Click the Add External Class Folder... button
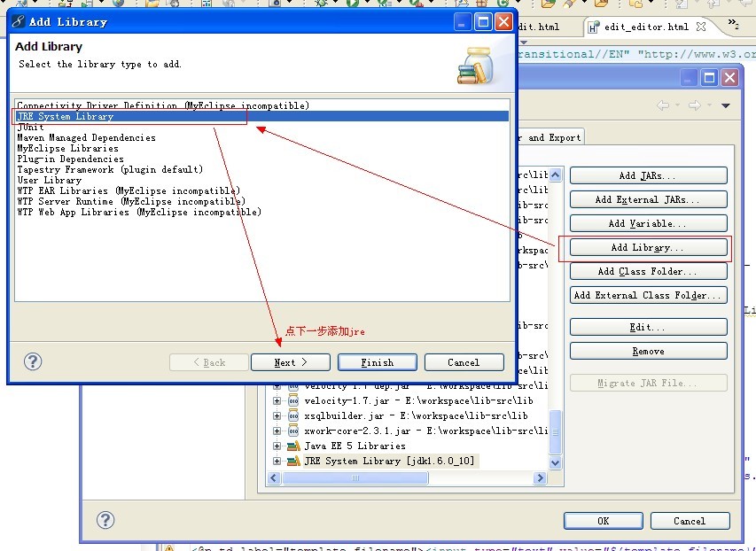 [x=649, y=295]
